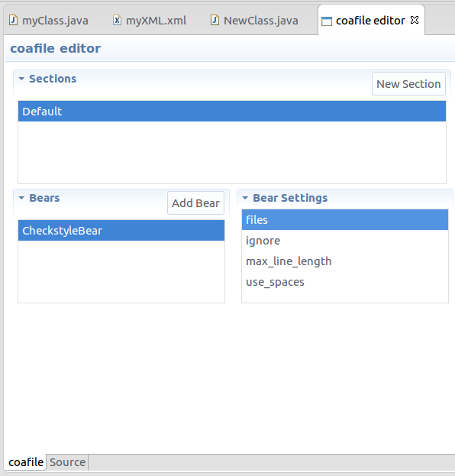Select the coafile bottom page tab
The height and width of the screenshot is (476, 455).
[26, 462]
